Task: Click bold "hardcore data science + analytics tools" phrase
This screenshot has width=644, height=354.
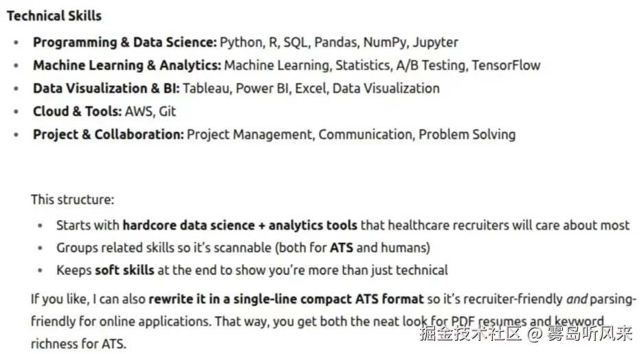Action: [240, 225]
